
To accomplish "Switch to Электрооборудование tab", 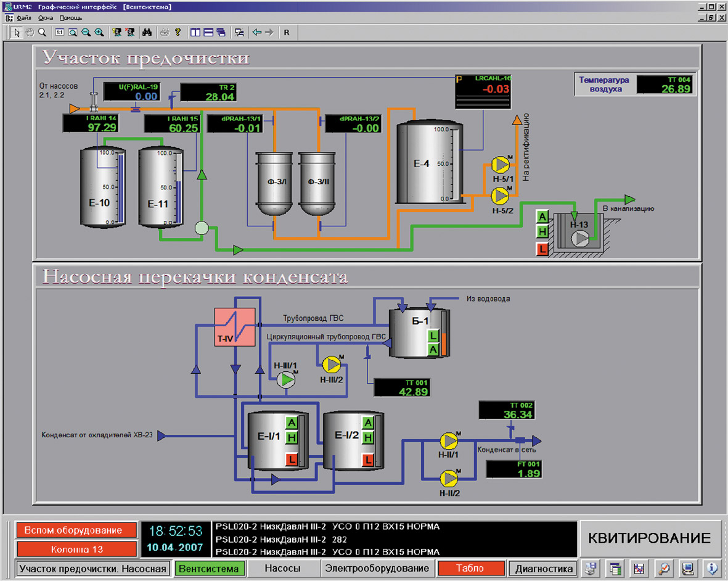I will 377,569.
